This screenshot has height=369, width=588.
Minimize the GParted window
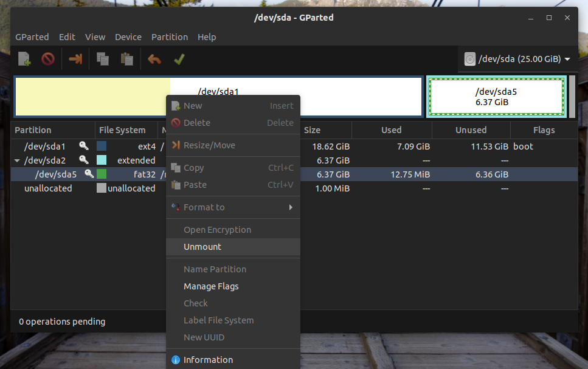531,18
